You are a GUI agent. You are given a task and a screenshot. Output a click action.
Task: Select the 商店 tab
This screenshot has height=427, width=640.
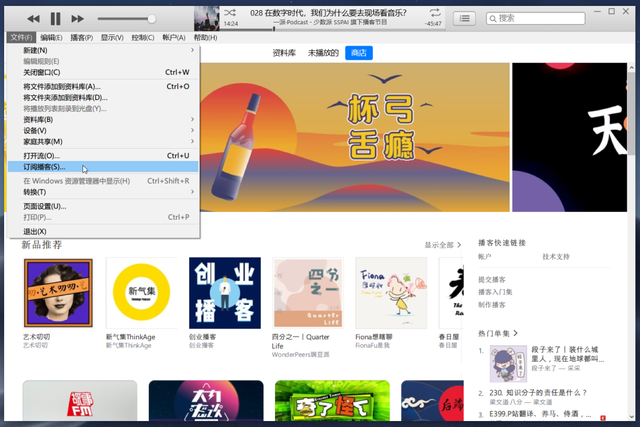[359, 53]
